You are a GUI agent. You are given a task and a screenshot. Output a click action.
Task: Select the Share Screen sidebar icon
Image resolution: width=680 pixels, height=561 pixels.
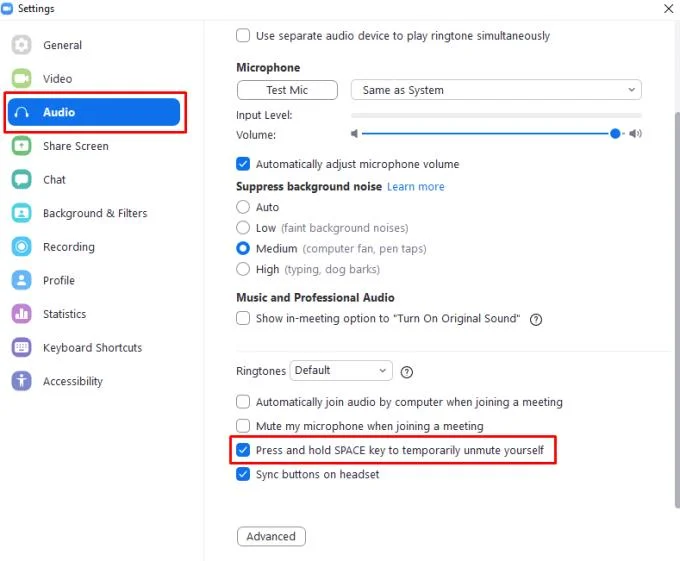tap(21, 146)
